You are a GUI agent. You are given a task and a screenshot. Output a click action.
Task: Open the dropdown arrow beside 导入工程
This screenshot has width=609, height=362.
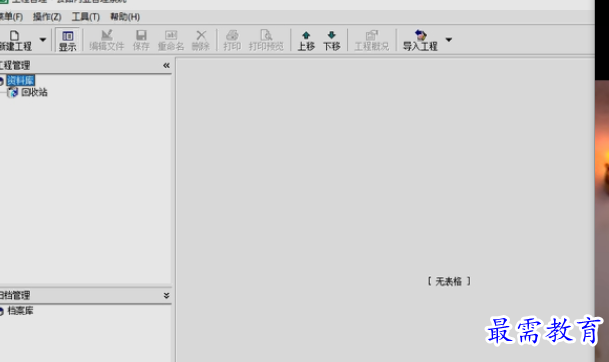pos(449,40)
